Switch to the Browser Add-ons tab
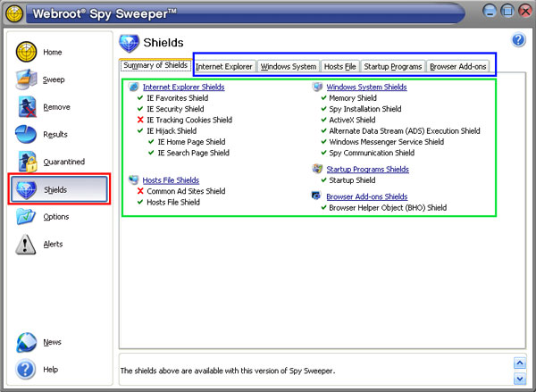The width and height of the screenshot is (536, 392). pyautogui.click(x=458, y=66)
